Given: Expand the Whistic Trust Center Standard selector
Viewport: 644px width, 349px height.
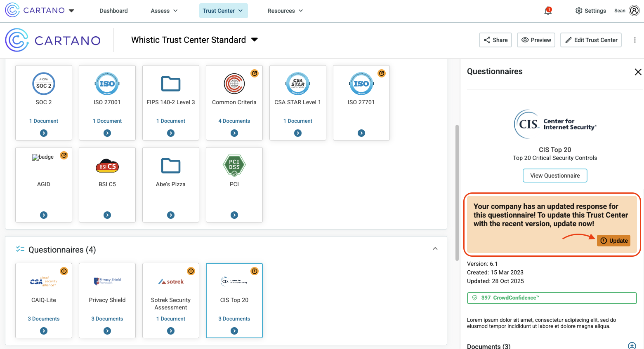Looking at the screenshot, I should [x=255, y=40].
